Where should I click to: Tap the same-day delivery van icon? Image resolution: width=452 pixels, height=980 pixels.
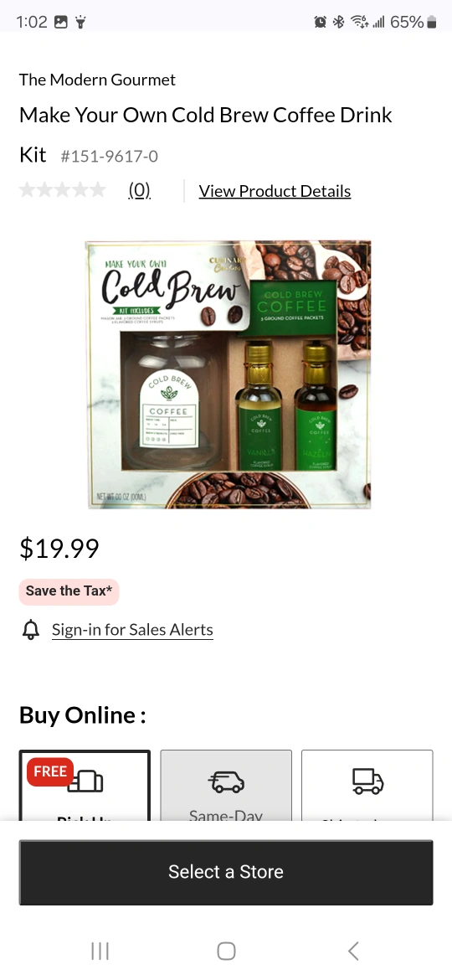click(x=226, y=781)
